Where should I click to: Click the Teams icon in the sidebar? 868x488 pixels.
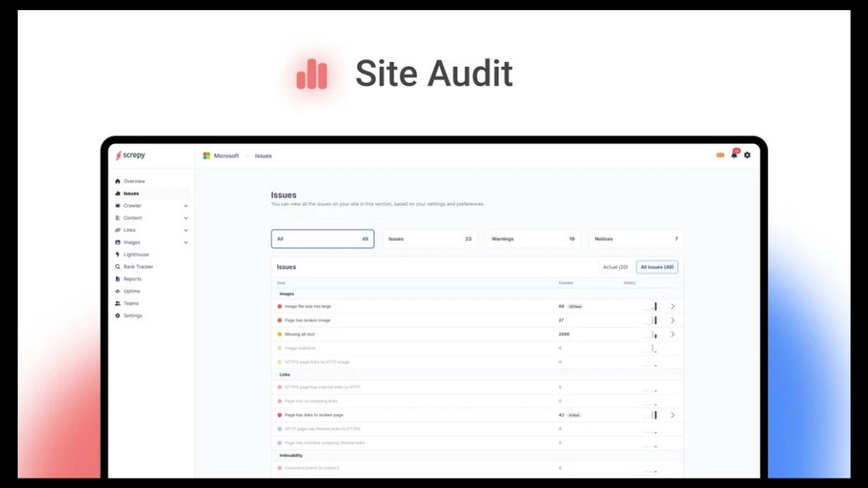(116, 302)
